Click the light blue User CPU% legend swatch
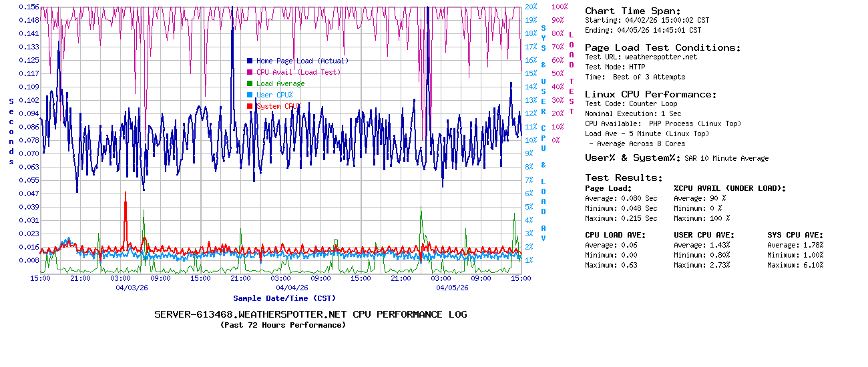The image size is (868, 367). coord(250,95)
